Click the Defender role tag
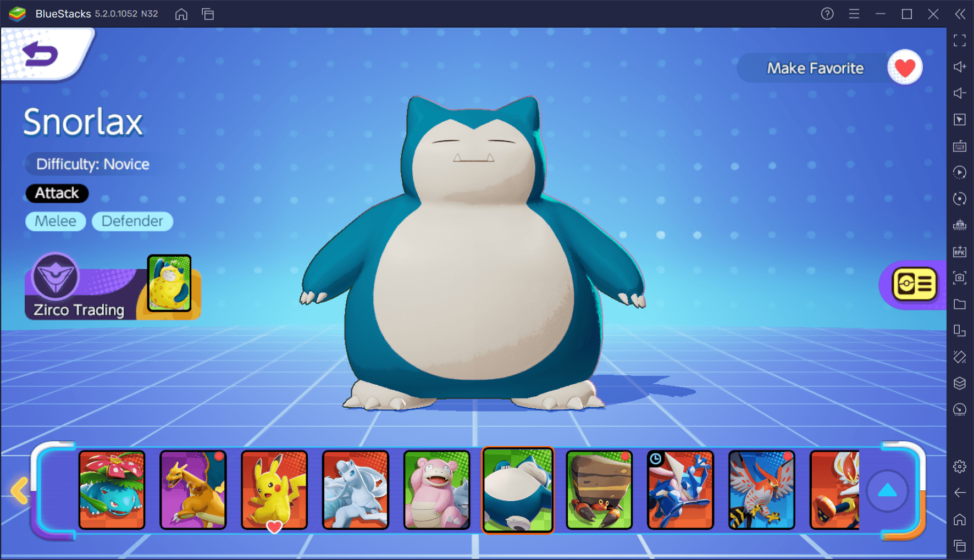 pos(132,221)
